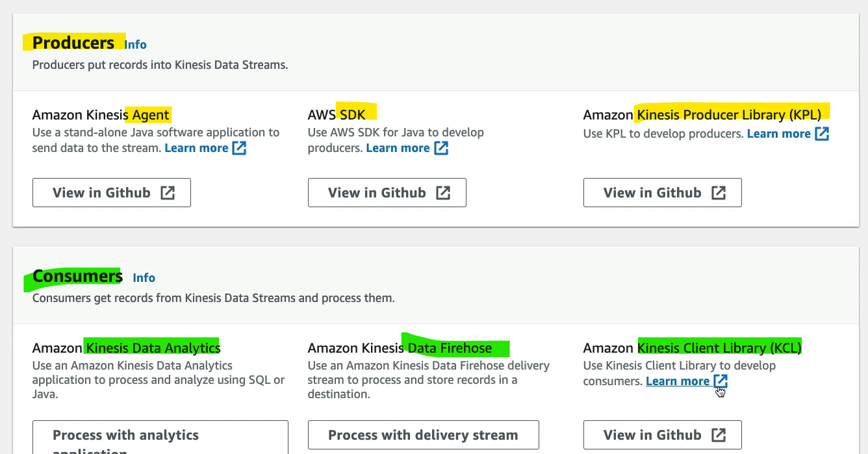The width and height of the screenshot is (868, 454).
Task: View Kinesis Agent in Github
Action: coord(112,193)
